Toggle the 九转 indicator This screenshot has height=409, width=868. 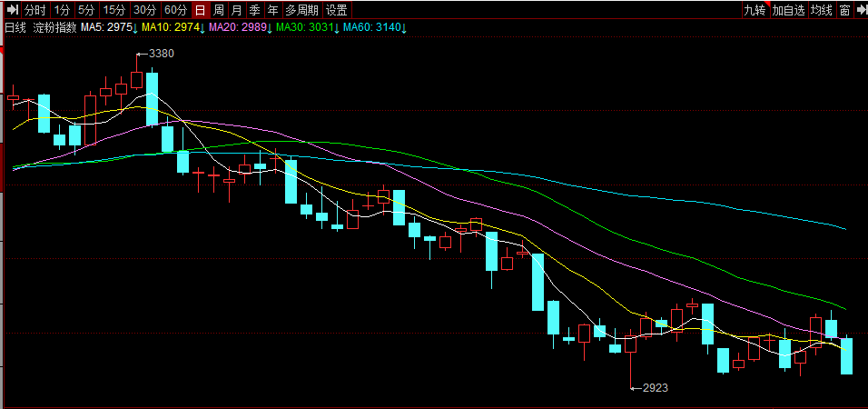(x=755, y=9)
